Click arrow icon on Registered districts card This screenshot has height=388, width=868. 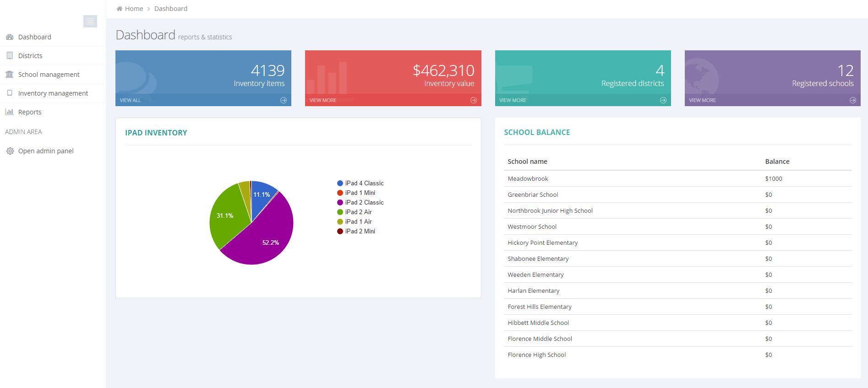663,100
